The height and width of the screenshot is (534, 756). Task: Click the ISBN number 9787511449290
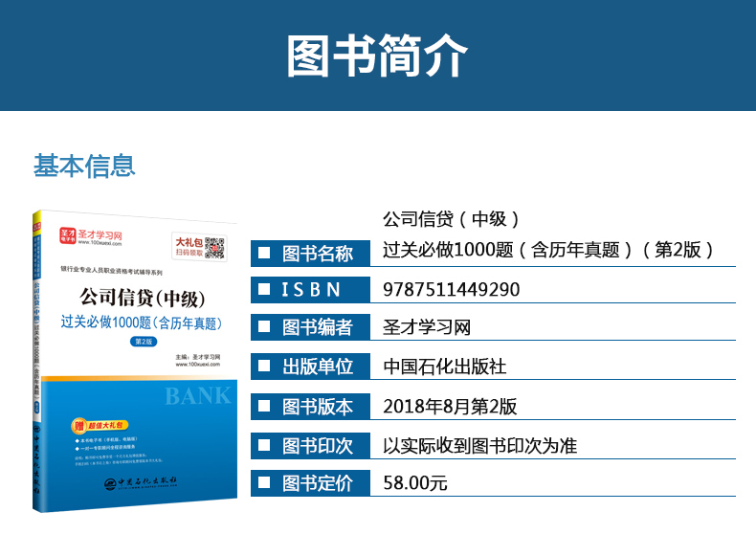click(x=451, y=290)
